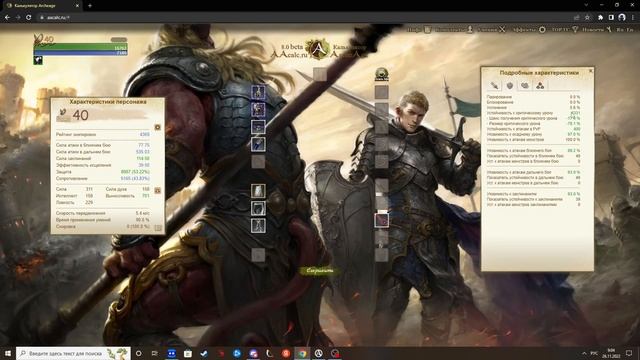640x360 pixels.
Task: Click gear icon beside Рейтинг экипировки
Action: point(158,127)
